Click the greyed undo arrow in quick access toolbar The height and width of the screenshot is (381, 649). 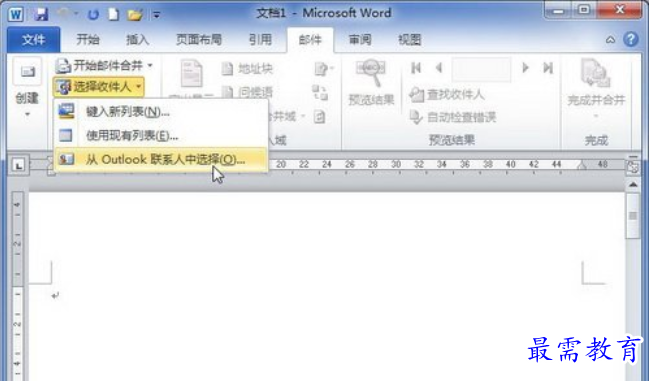63,14
